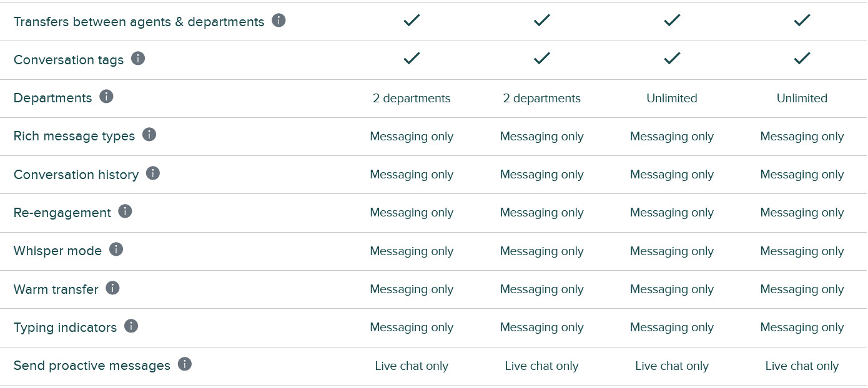Screen dimensions: 868x388
Task: Show info for Warm transfer
Action: 112,288
